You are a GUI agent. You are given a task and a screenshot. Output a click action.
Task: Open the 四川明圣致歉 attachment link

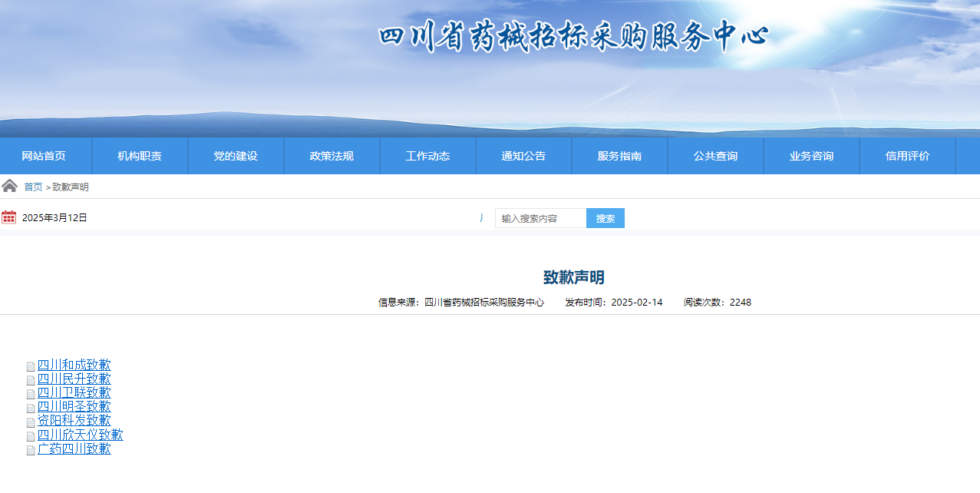pos(74,406)
